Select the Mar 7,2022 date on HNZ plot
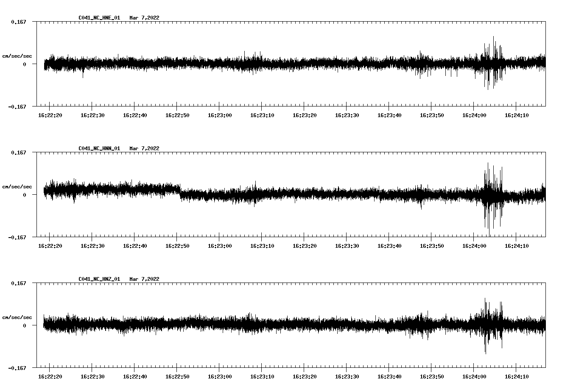The image size is (576, 392). 144,279
